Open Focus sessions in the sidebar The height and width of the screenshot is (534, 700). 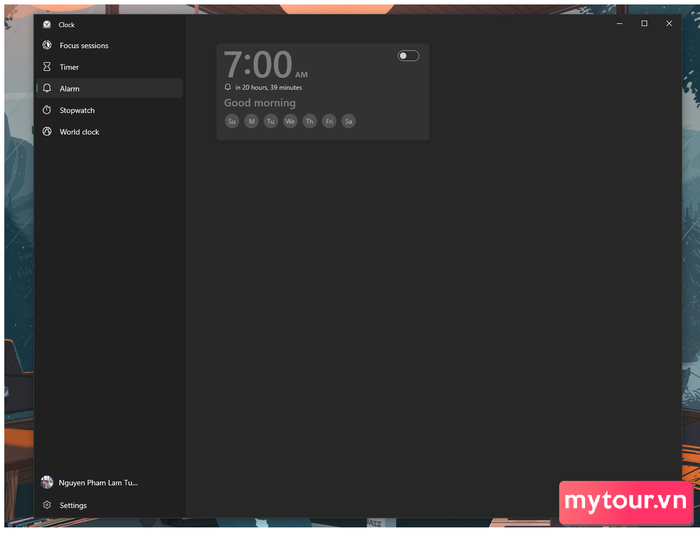tap(109, 46)
